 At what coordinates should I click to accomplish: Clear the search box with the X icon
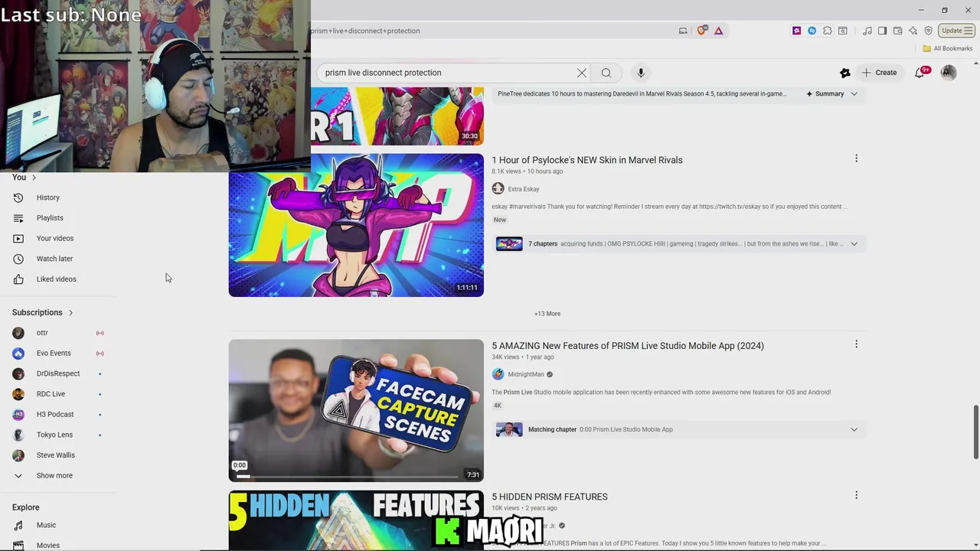pos(582,73)
